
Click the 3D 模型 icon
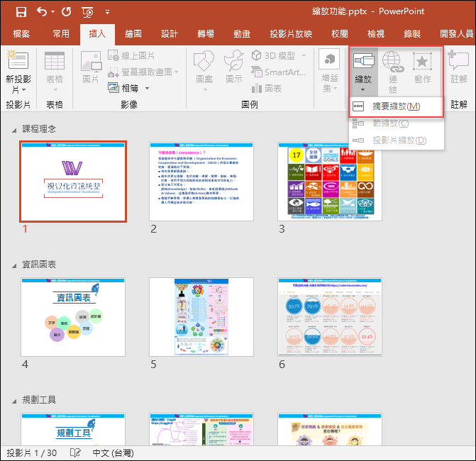click(x=257, y=55)
